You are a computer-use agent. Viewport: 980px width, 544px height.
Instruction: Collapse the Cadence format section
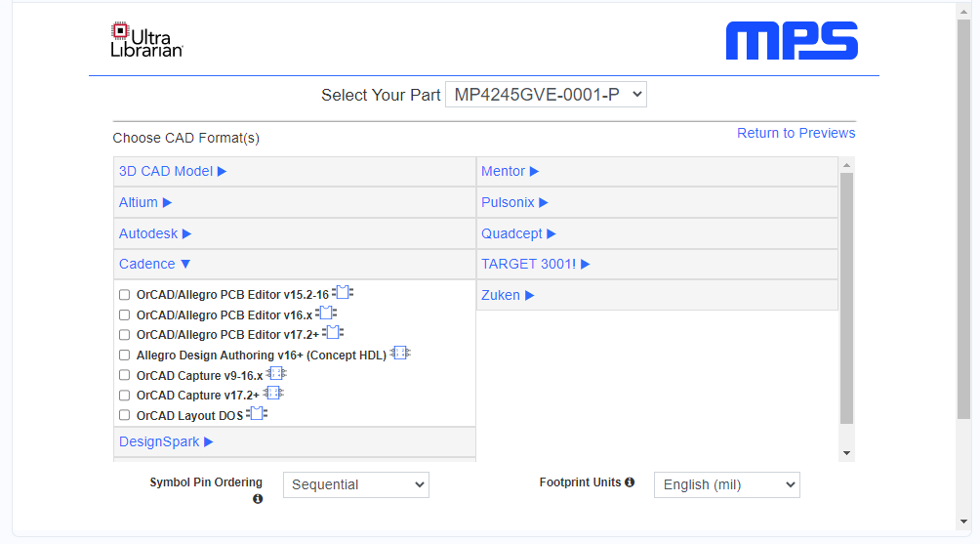155,264
